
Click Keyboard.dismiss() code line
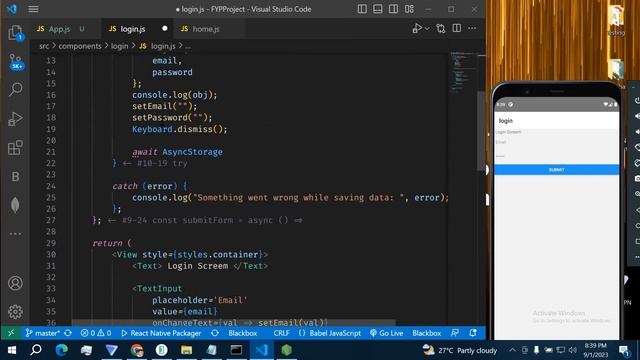tap(180, 129)
